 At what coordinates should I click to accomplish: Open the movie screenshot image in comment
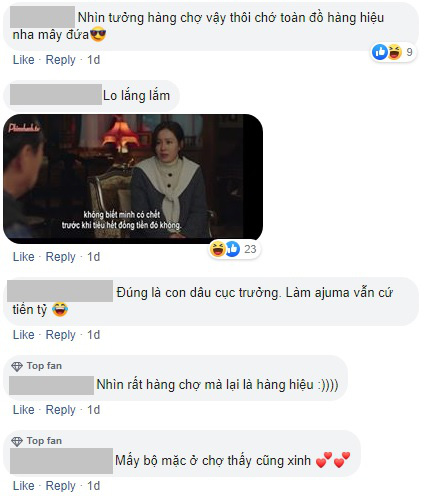[x=133, y=179]
